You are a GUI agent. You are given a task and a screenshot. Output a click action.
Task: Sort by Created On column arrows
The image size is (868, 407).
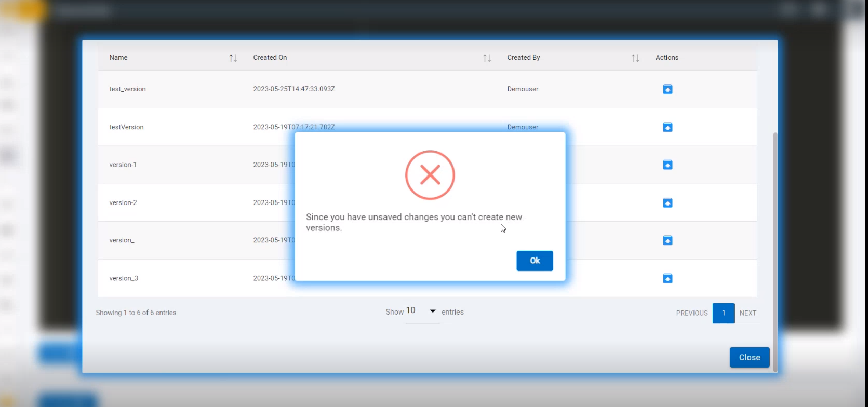click(x=487, y=58)
